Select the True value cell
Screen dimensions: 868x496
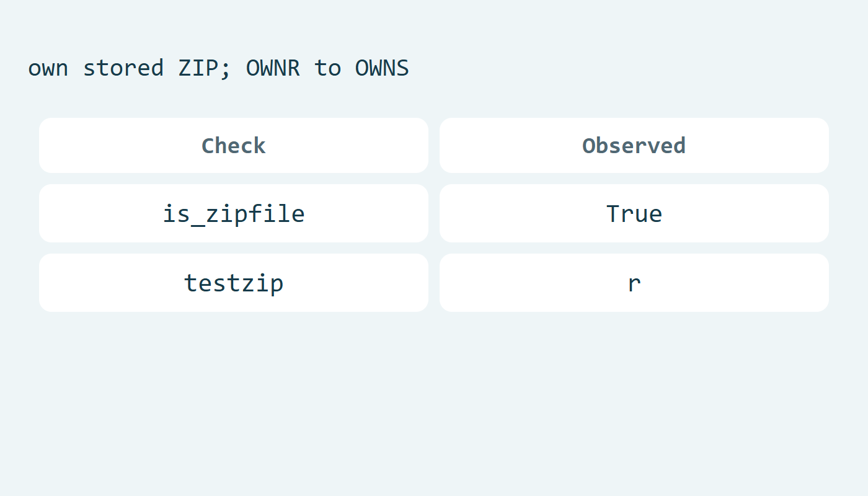pyautogui.click(x=634, y=213)
